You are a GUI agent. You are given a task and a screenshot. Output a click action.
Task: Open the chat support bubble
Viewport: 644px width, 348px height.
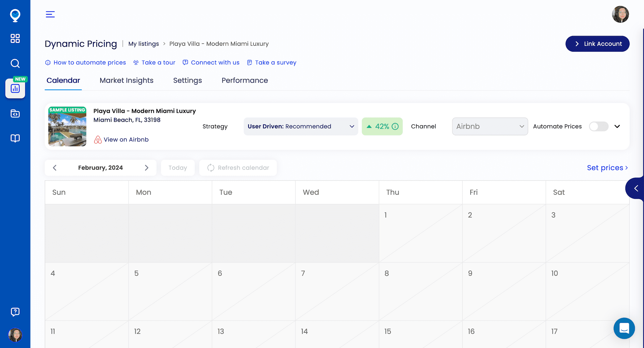coord(624,328)
